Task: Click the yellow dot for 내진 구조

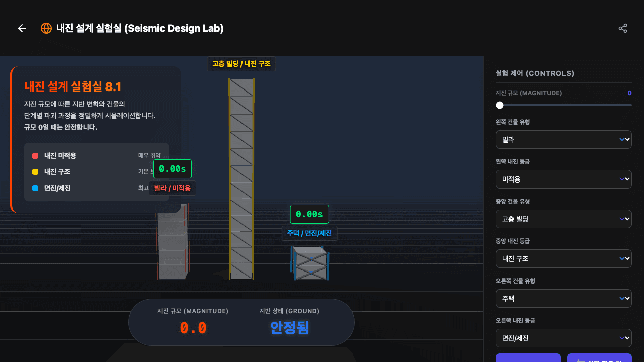Action: (x=35, y=172)
